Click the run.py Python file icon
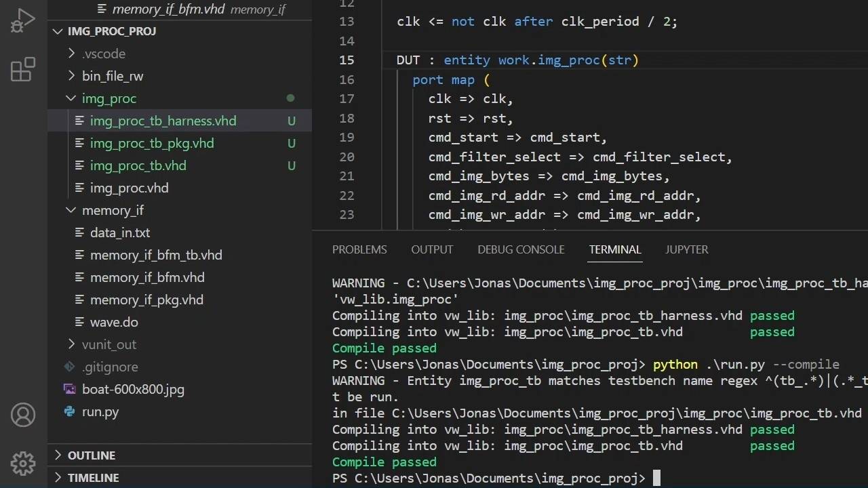 70,411
